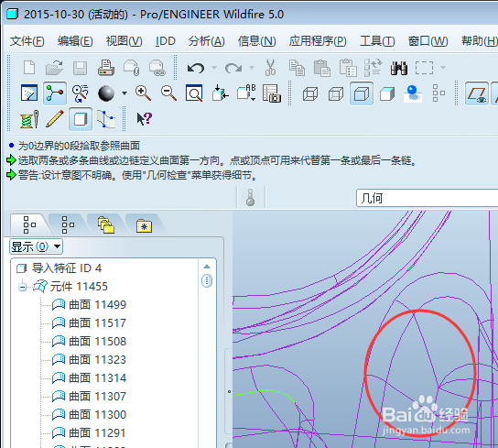Print using the printer icon
Viewport: 498px width, 448px height.
[x=106, y=68]
